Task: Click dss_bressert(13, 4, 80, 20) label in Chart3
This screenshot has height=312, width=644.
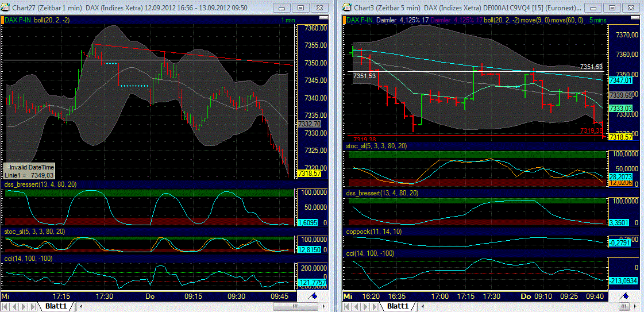Action: coord(383,193)
